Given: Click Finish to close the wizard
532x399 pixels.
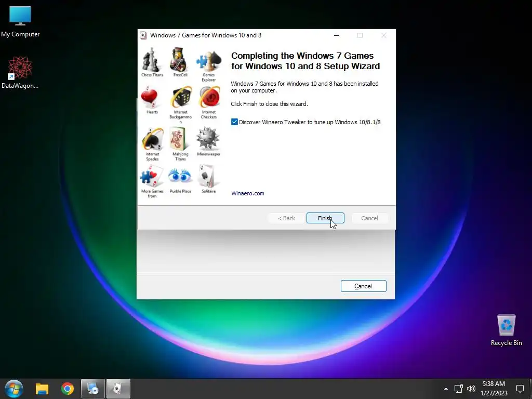Looking at the screenshot, I should tap(325, 218).
